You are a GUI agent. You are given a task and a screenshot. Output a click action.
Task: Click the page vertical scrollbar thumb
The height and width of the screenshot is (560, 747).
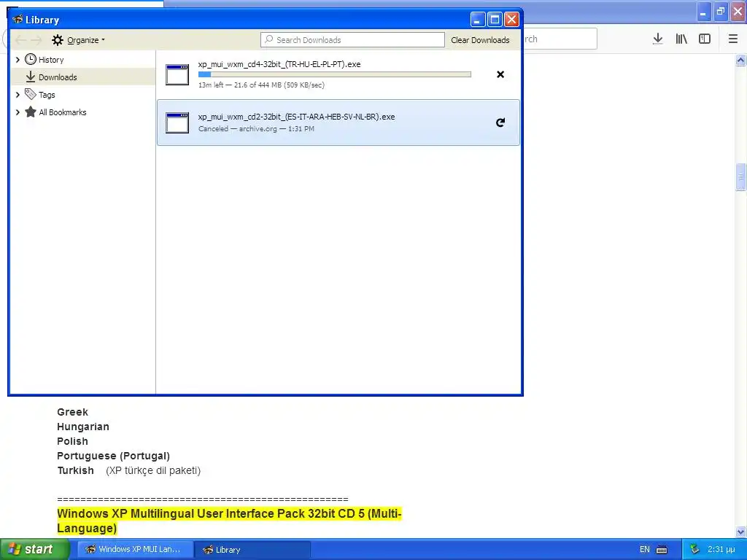[740, 176]
